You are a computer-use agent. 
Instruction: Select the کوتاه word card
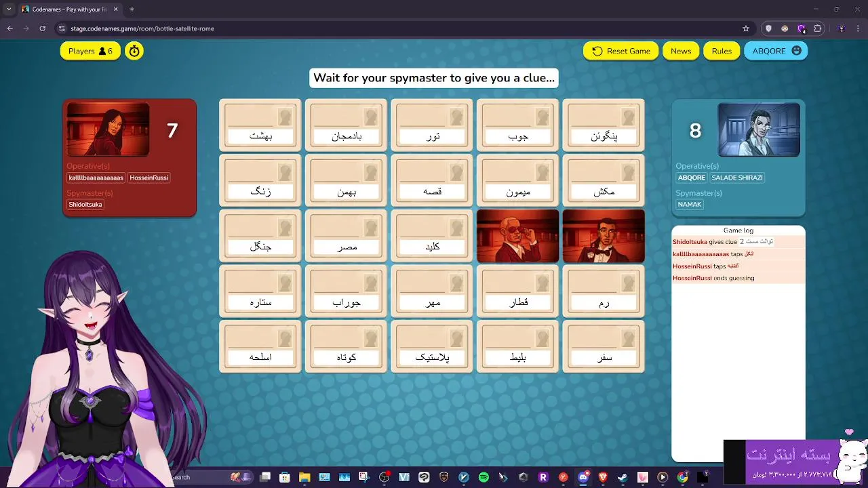[x=346, y=346]
